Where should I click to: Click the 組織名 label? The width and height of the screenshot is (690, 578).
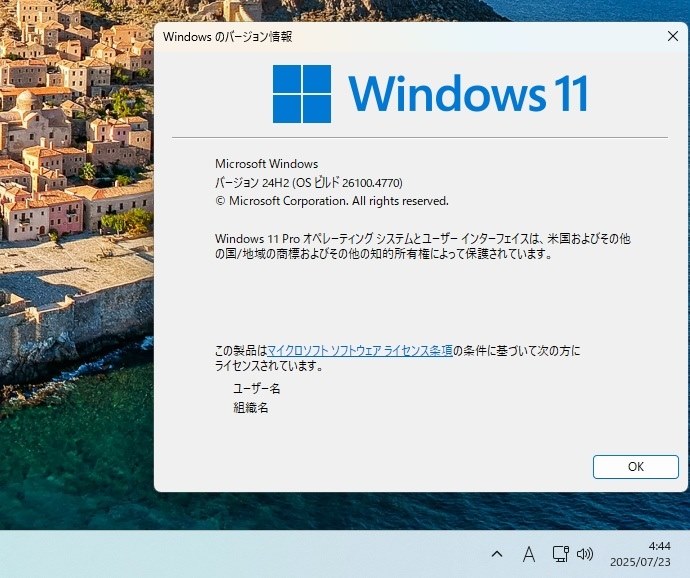pos(251,408)
